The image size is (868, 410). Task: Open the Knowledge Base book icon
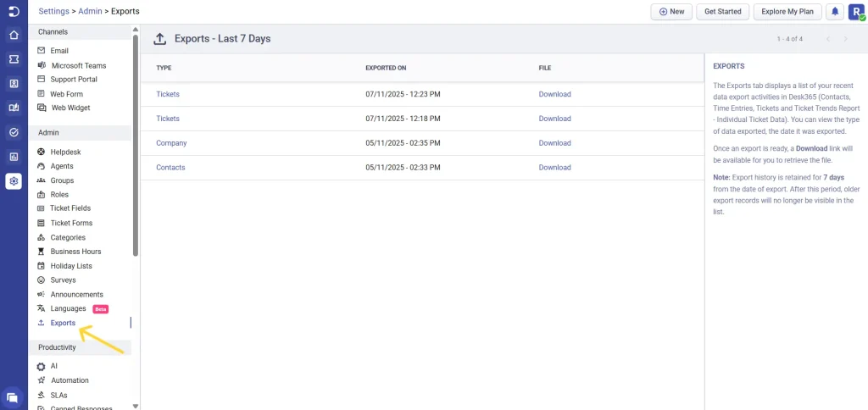point(14,108)
